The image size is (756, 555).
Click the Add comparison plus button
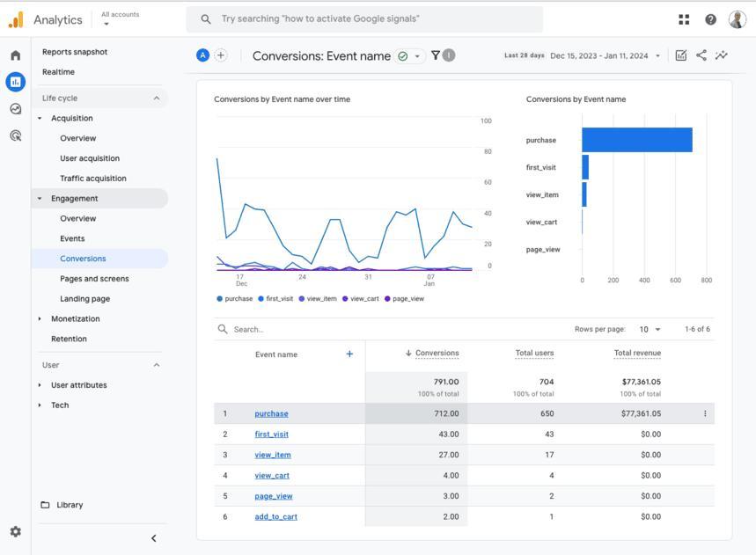coord(221,55)
